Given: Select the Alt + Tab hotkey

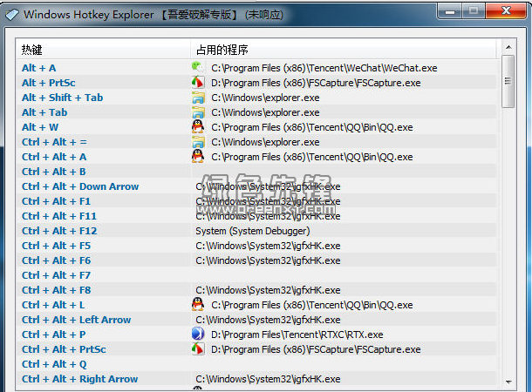Looking at the screenshot, I should [44, 112].
